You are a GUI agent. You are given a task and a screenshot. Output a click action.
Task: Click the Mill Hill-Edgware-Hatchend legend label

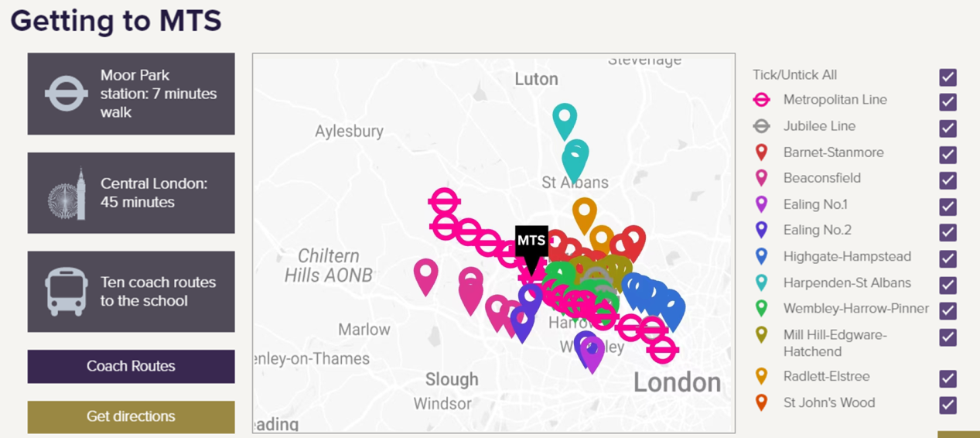click(x=835, y=343)
